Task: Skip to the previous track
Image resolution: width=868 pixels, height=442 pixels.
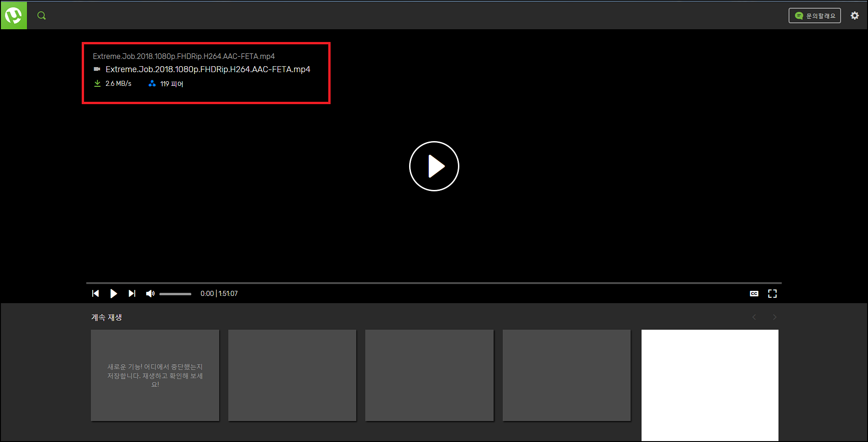Action: tap(95, 294)
